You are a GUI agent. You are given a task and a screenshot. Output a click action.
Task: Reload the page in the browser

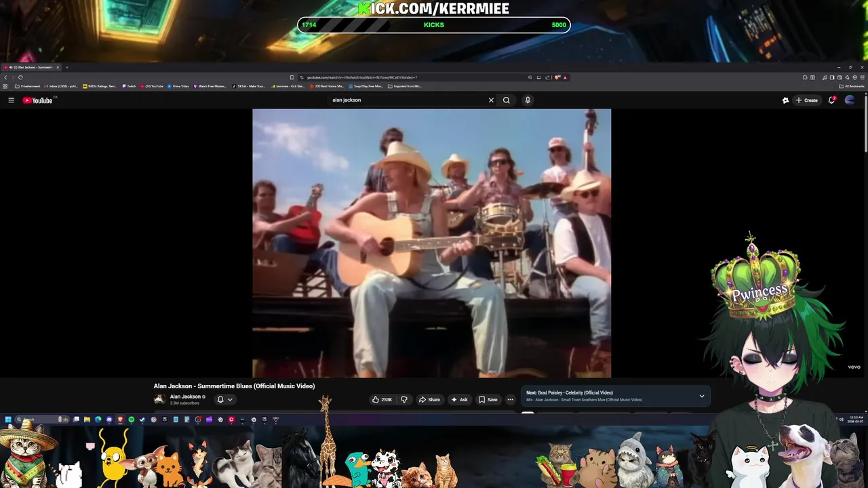tap(20, 77)
